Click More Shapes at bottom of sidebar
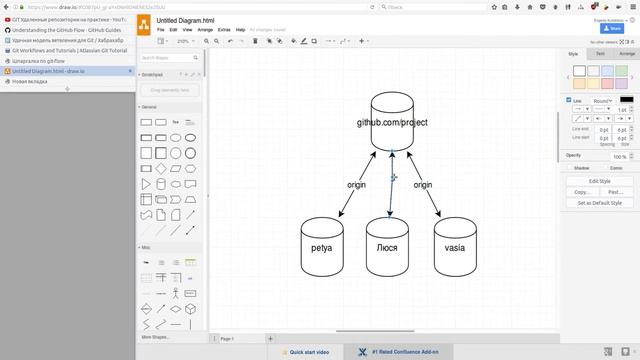 155,337
